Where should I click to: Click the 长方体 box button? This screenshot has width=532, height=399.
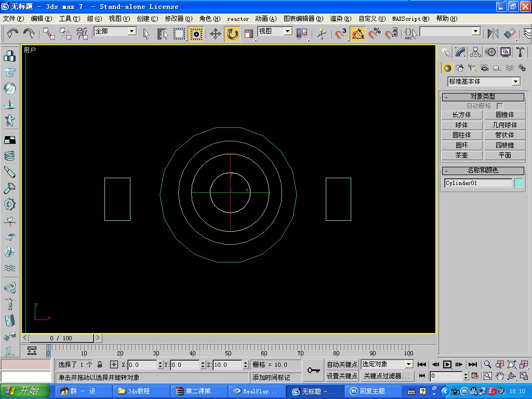pyautogui.click(x=462, y=115)
